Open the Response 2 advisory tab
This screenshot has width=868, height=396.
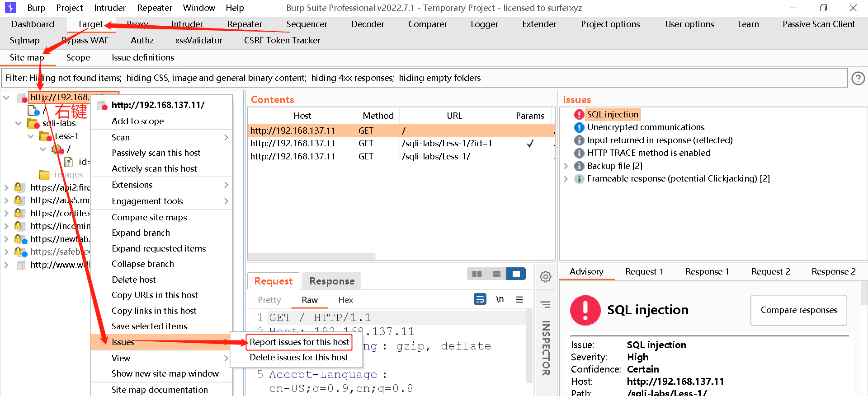833,271
